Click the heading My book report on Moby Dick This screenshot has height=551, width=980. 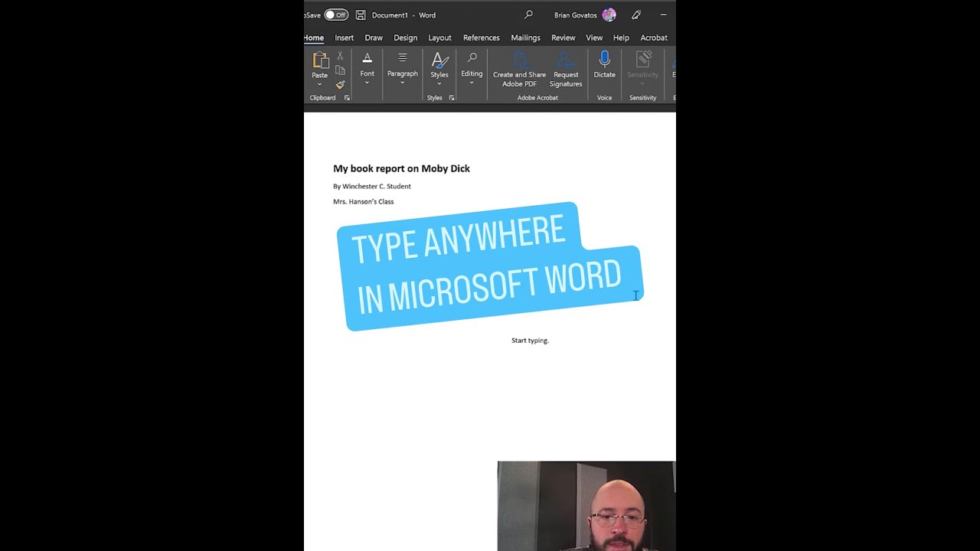401,168
